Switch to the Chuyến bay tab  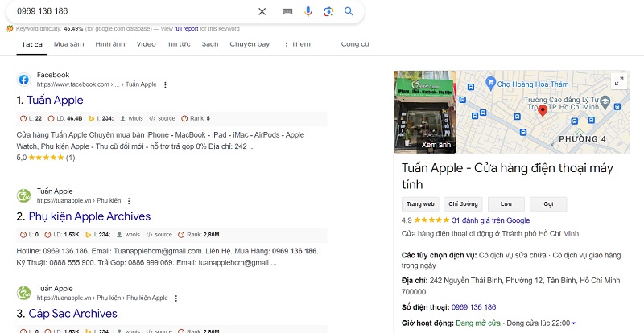click(250, 44)
